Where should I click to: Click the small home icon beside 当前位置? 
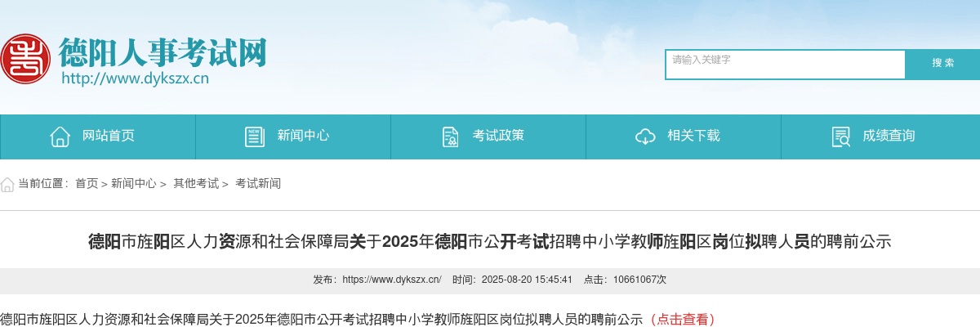click(x=7, y=184)
